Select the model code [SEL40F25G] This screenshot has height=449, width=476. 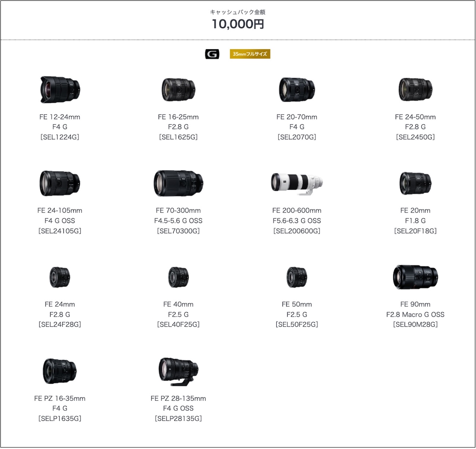coord(178,325)
